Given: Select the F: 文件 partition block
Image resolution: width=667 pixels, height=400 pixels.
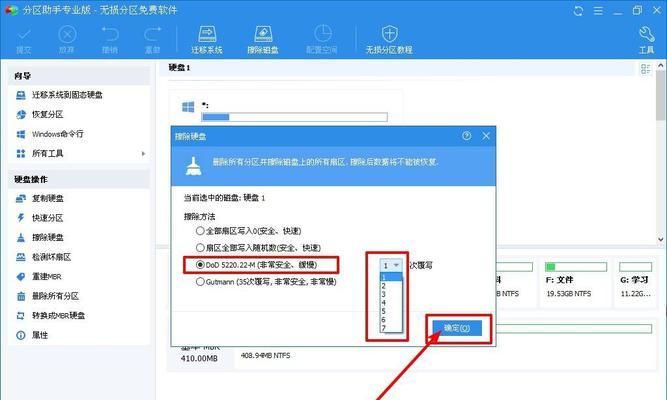Looking at the screenshot, I should point(576,281).
